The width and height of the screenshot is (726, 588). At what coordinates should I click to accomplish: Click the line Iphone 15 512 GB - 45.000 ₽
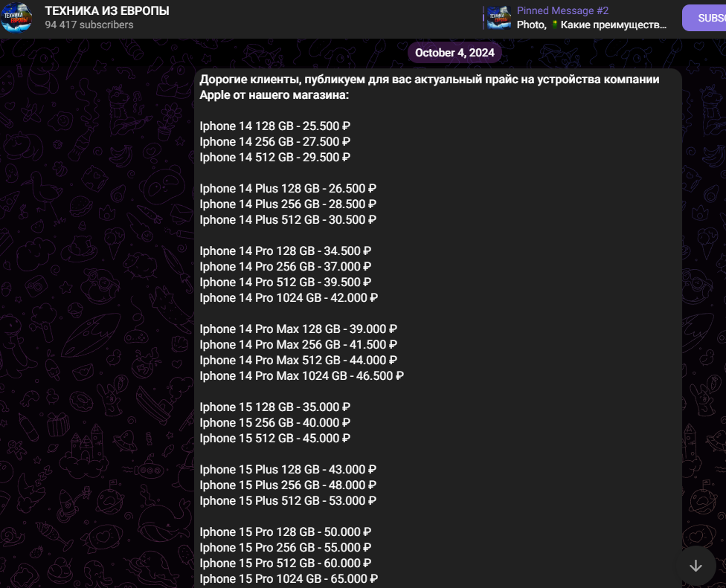click(274, 439)
